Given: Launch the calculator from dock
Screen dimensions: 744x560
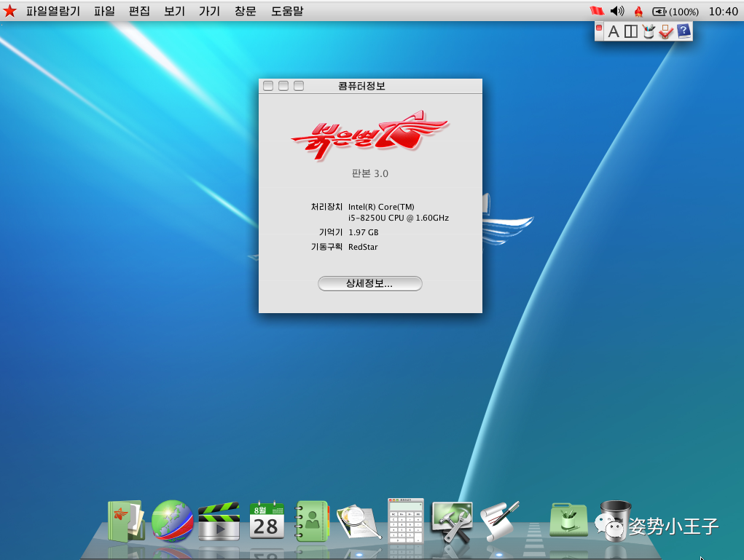Looking at the screenshot, I should (x=406, y=521).
